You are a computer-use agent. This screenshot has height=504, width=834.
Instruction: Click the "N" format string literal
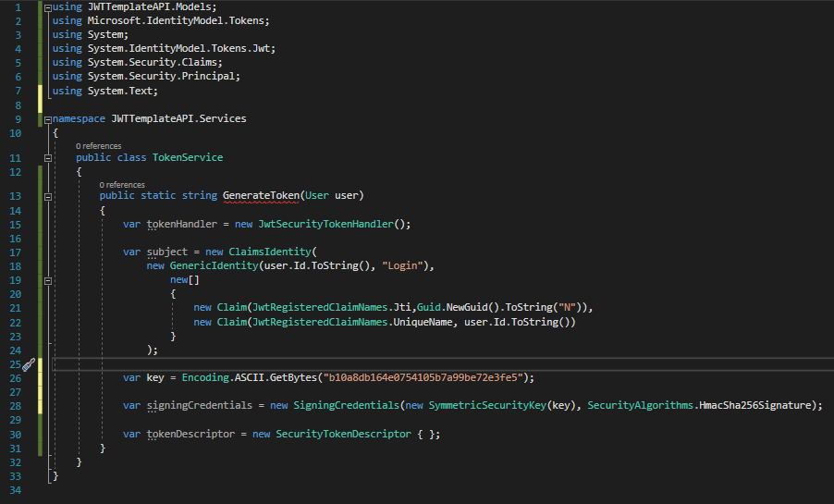coord(567,307)
